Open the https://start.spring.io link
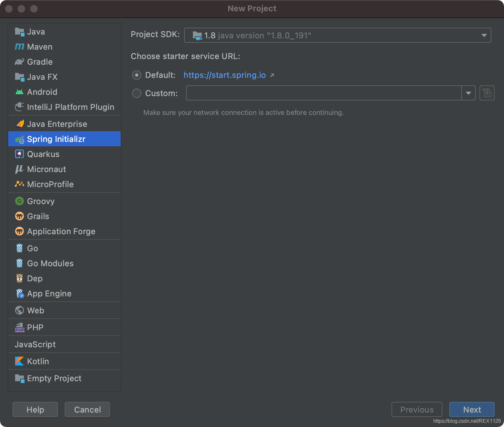Screen dimensions: 504x427 (x=225, y=75)
